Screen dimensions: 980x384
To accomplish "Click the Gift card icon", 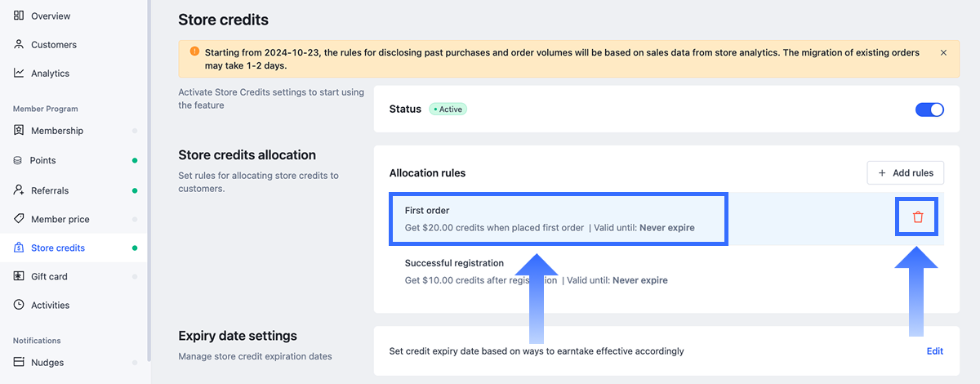I will [19, 276].
